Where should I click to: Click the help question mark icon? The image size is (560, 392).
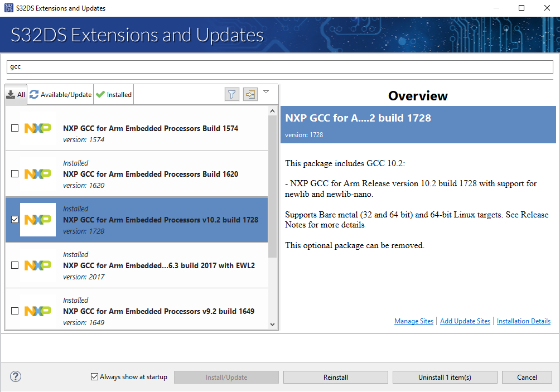pos(16,377)
